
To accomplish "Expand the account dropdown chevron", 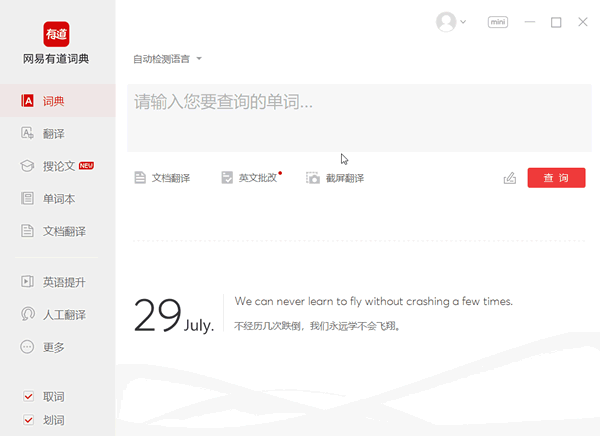I will 463,22.
